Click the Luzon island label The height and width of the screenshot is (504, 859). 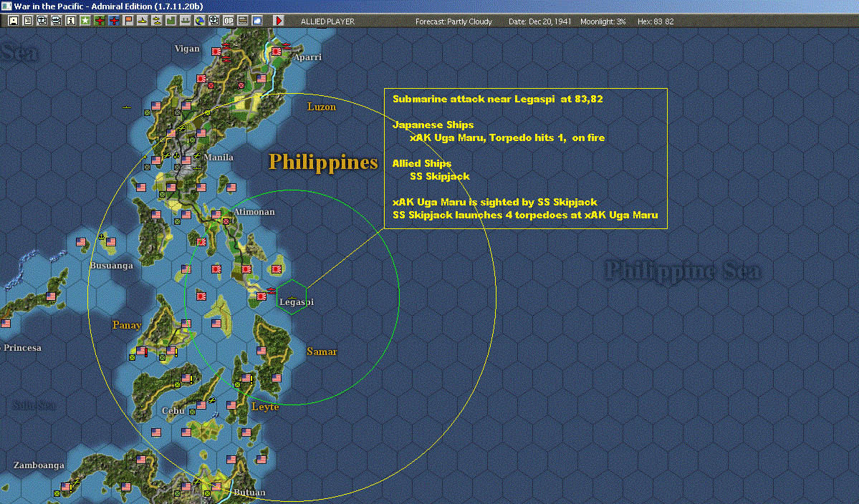point(322,107)
